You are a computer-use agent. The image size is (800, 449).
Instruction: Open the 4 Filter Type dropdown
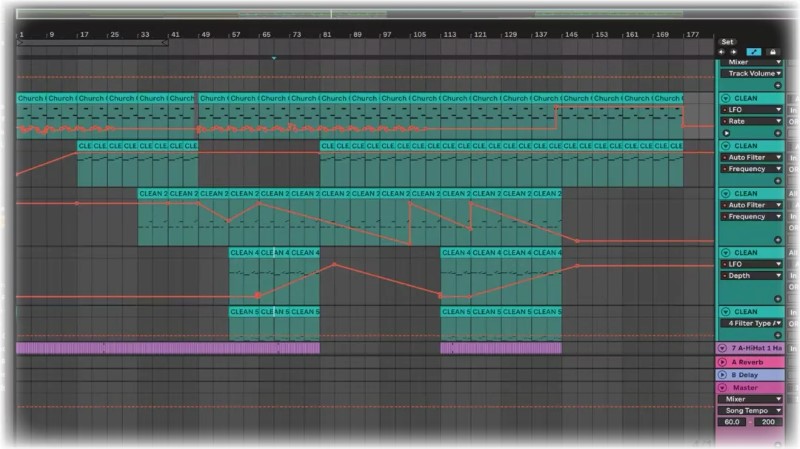click(x=751, y=323)
